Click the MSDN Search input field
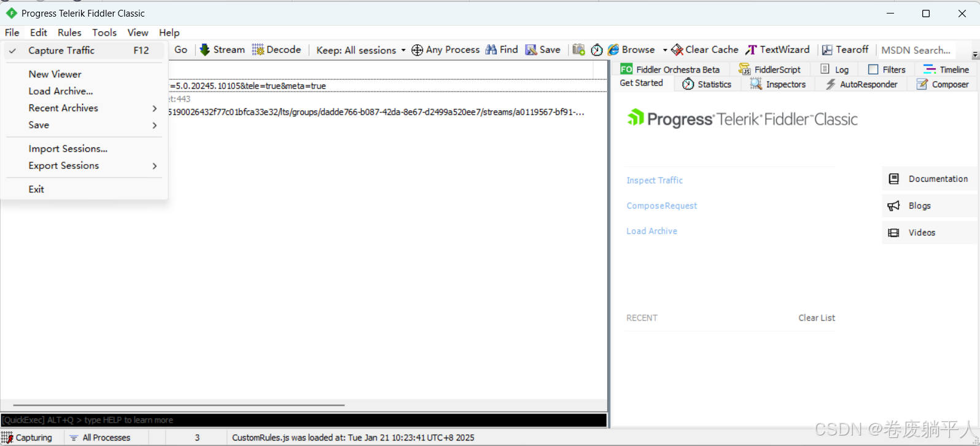 [x=917, y=50]
